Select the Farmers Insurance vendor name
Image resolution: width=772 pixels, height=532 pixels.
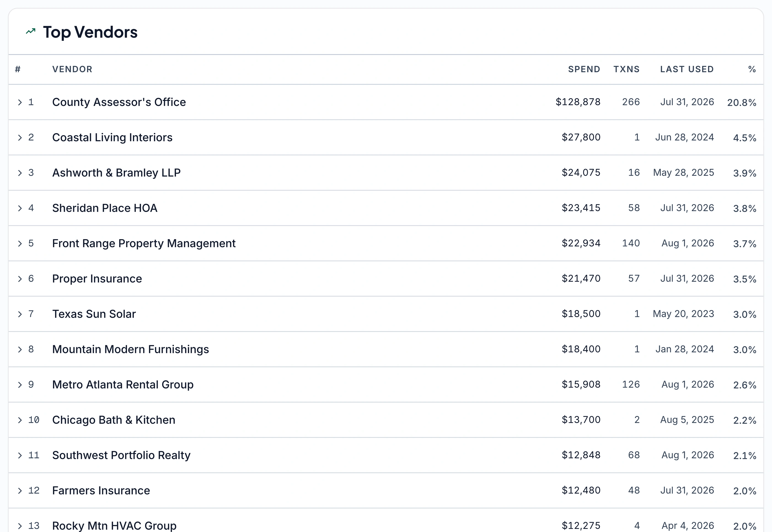[101, 491]
